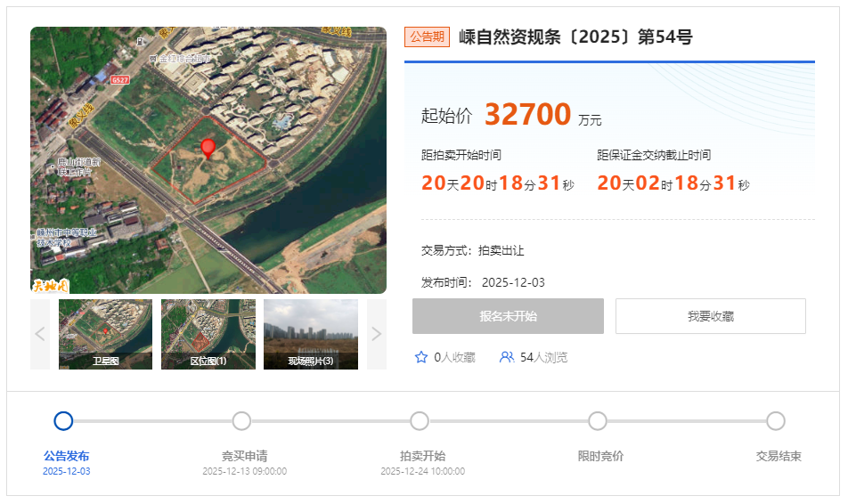Click the 我要收藏 button
Image resolution: width=848 pixels, height=504 pixels.
(711, 316)
